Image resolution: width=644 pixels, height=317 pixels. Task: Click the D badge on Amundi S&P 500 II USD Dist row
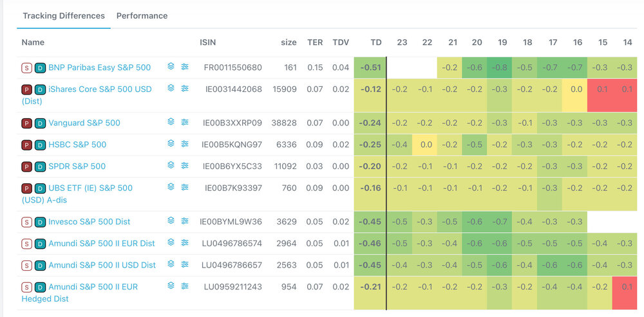click(x=40, y=266)
